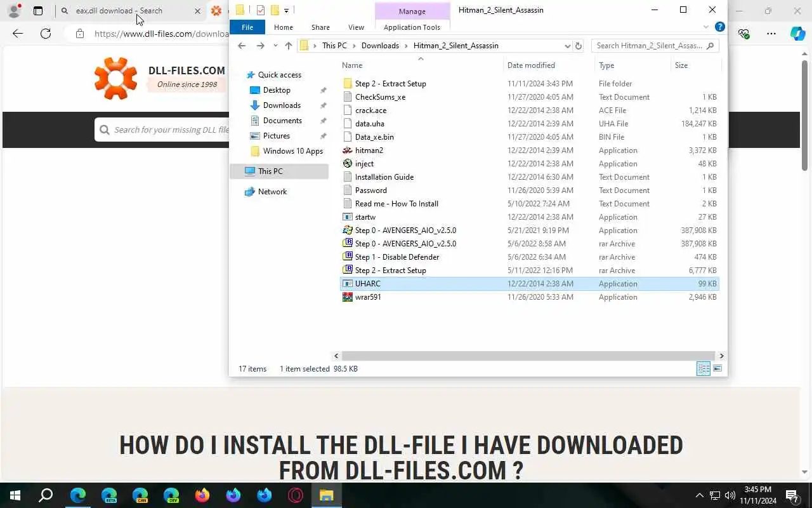Open taskbar Search
This screenshot has height=508, width=812.
pos(46,495)
